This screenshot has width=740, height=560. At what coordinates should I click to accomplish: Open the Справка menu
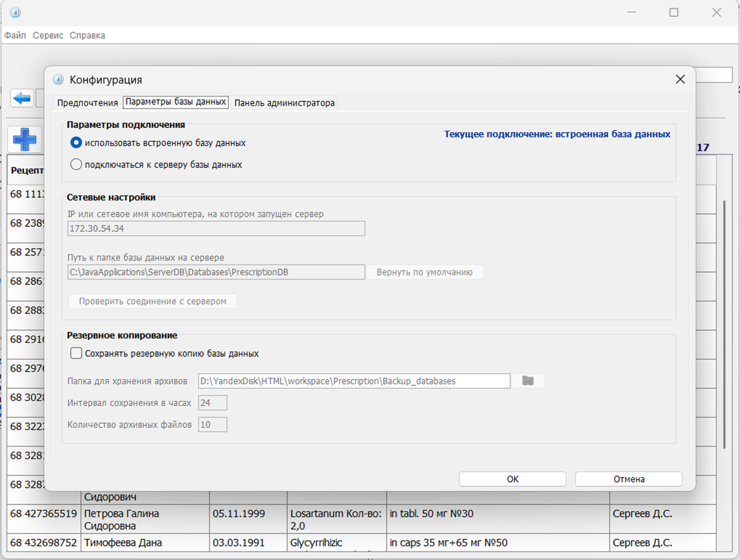tap(87, 35)
